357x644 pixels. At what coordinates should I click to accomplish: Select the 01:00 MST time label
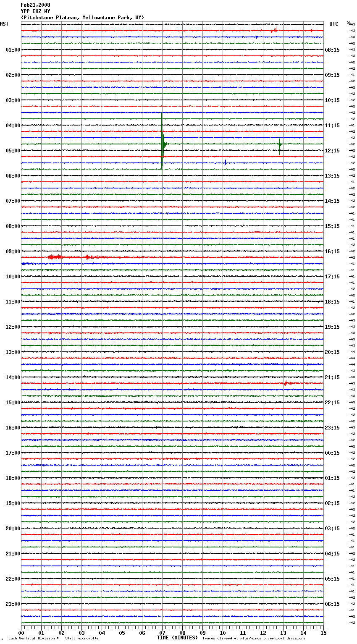[x=13, y=50]
